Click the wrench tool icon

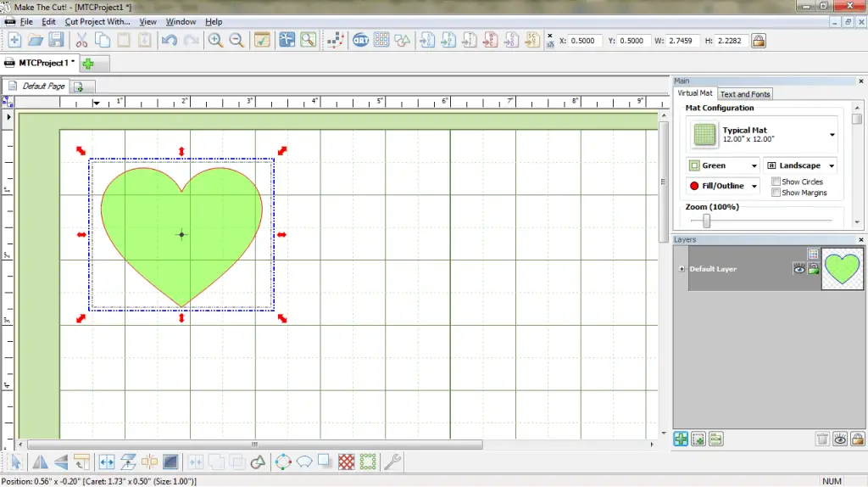pyautogui.click(x=392, y=462)
